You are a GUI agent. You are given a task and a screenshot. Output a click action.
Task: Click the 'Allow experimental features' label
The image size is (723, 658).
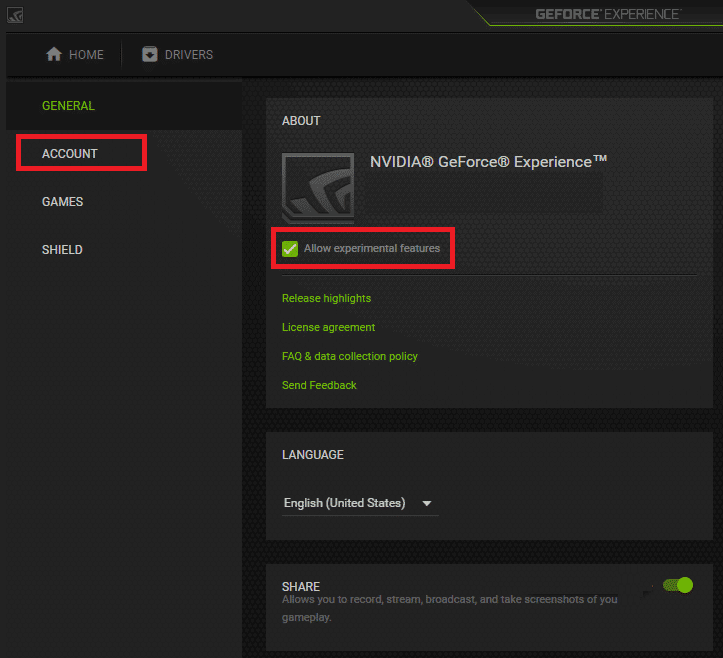[x=372, y=248]
